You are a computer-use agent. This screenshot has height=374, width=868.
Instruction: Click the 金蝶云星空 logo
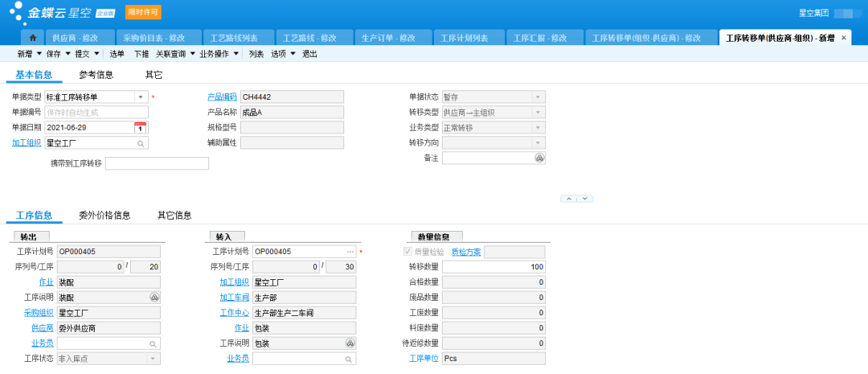coord(58,14)
